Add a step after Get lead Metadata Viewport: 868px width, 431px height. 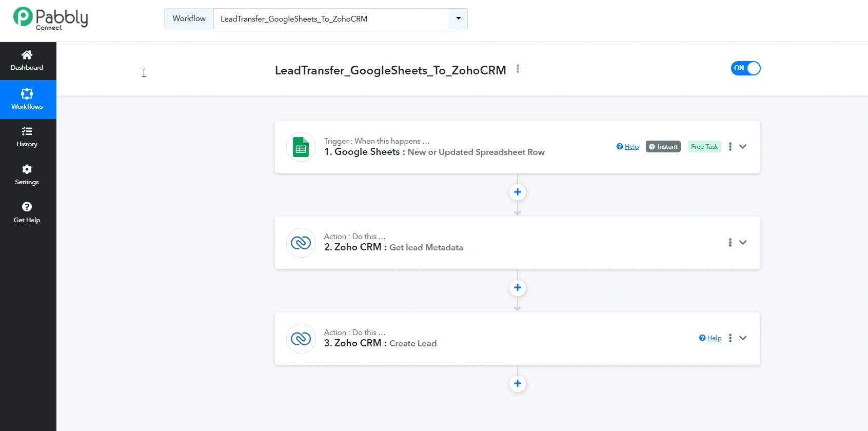coord(518,288)
